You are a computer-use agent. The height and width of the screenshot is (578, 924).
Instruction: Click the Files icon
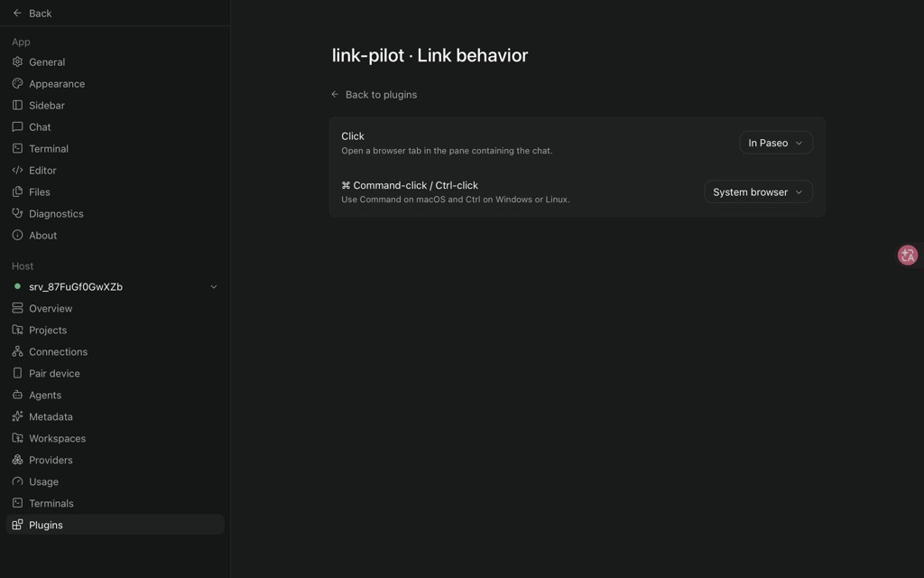pyautogui.click(x=18, y=191)
